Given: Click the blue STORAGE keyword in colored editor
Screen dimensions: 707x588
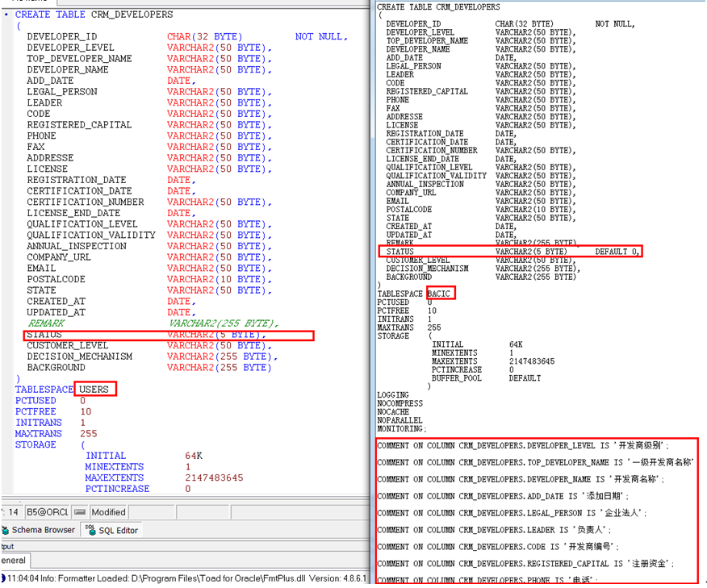Looking at the screenshot, I should pyautogui.click(x=36, y=444).
